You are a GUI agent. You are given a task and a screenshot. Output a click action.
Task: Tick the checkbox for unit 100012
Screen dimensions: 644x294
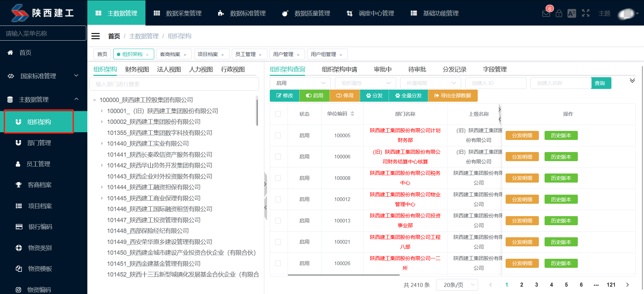tap(278, 199)
